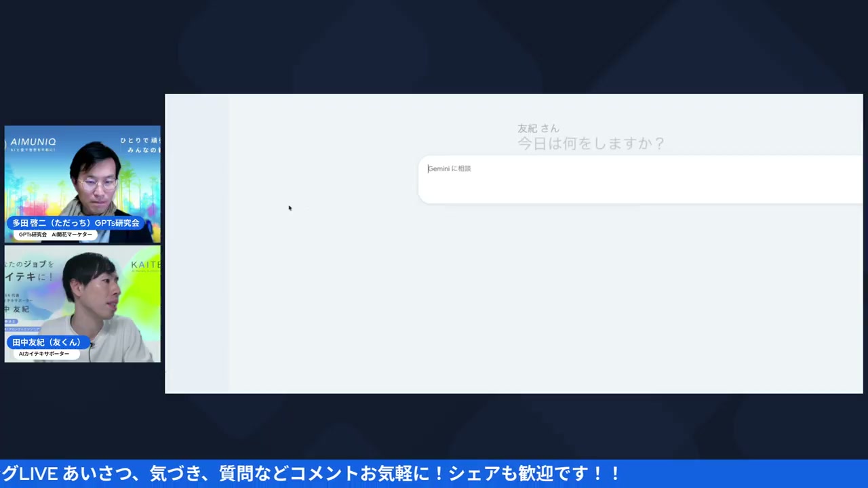Click the "AIカイテキサポーター" label
The height and width of the screenshot is (488, 868).
tap(45, 353)
